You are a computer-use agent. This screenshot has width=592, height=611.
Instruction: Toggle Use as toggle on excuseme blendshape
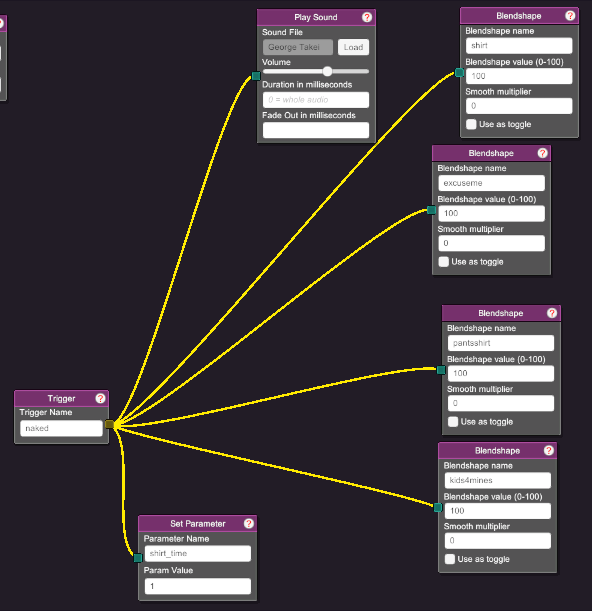(444, 261)
